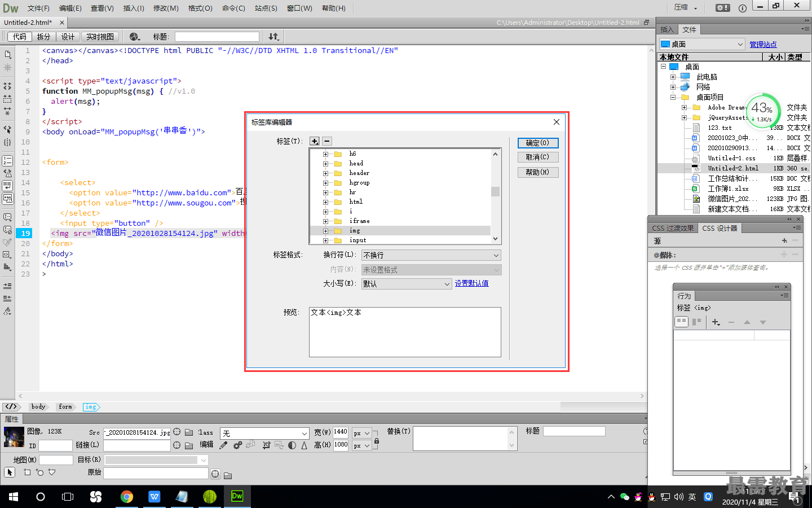This screenshot has width=812, height=508.
Task: Click 取消 button in the dialog
Action: click(538, 157)
